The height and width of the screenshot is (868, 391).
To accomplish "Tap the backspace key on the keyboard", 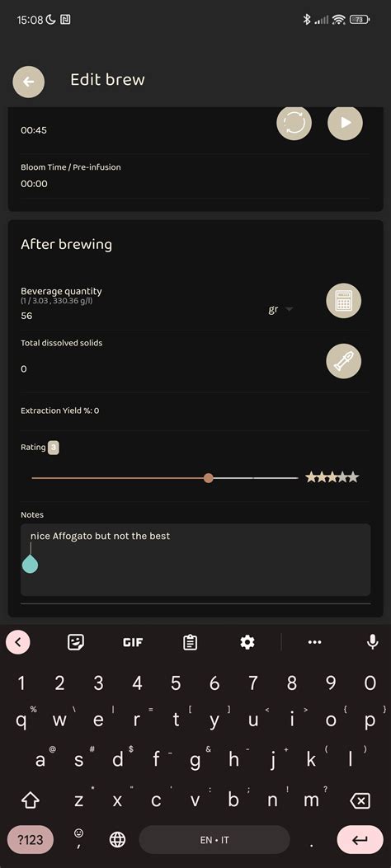I will pos(360,800).
